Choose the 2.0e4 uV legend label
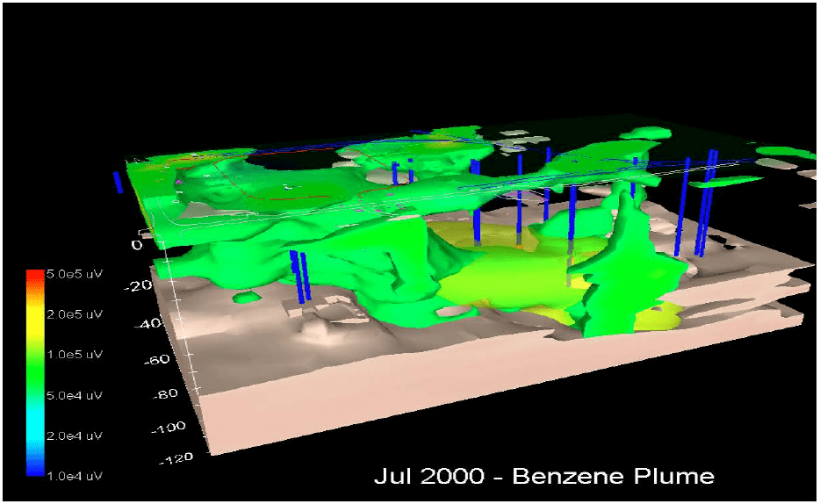Image resolution: width=820 pixels, height=504 pixels. coord(74,435)
